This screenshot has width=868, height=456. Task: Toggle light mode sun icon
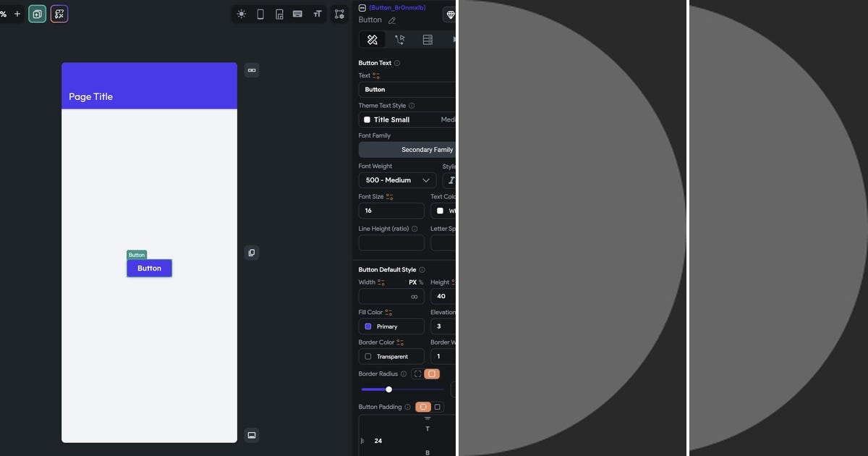[x=241, y=14]
